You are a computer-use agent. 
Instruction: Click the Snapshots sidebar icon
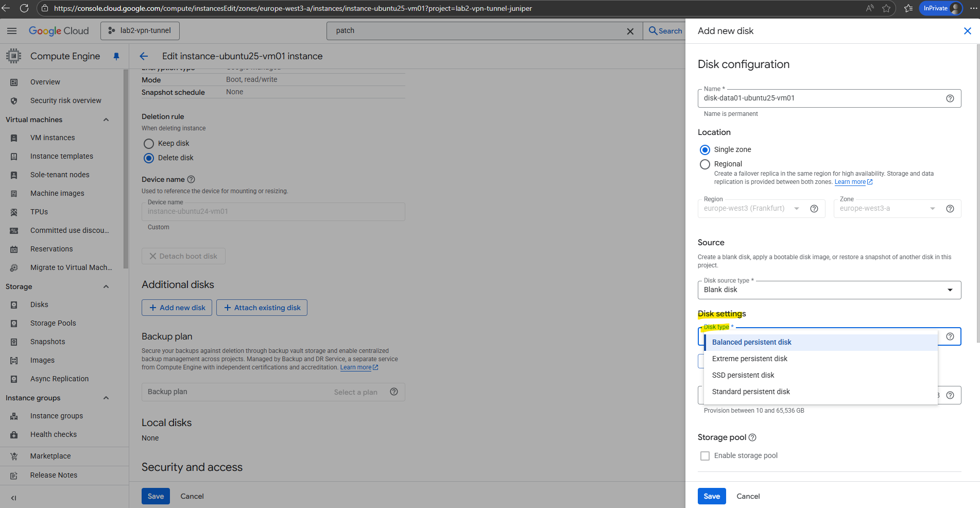click(x=14, y=342)
